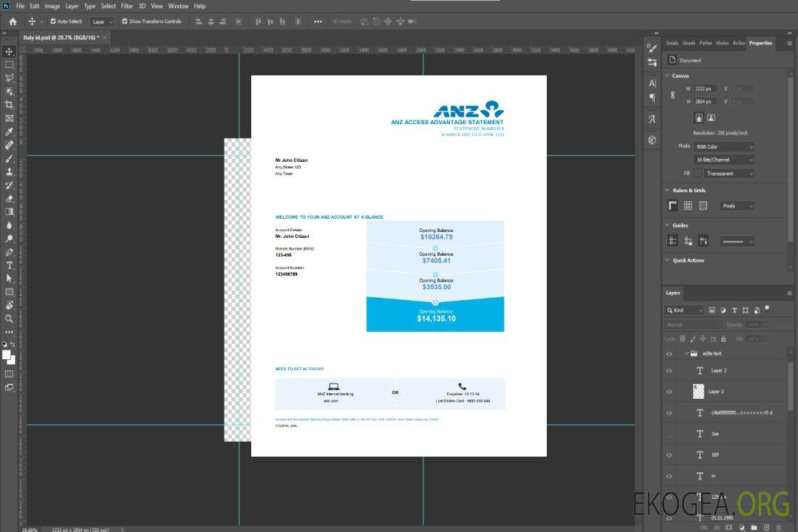Open the Glyphs panel icon
Screen dimensions: 798x532
(652, 119)
